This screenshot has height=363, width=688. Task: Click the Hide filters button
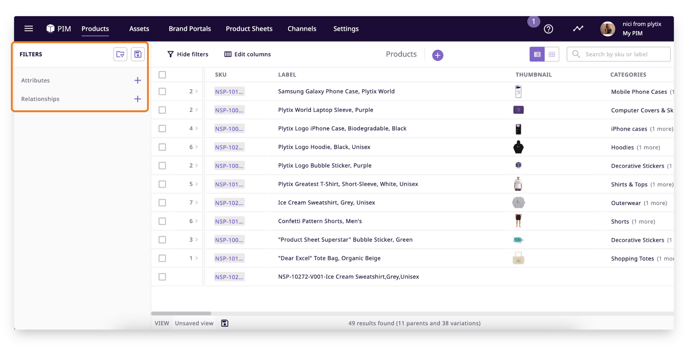coord(188,54)
